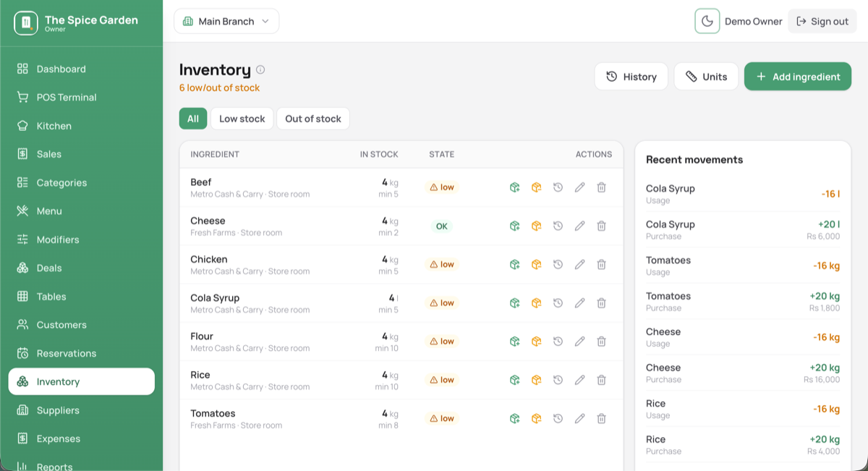The width and height of the screenshot is (868, 471).
Task: Navigate to Expenses
Action: 81,438
